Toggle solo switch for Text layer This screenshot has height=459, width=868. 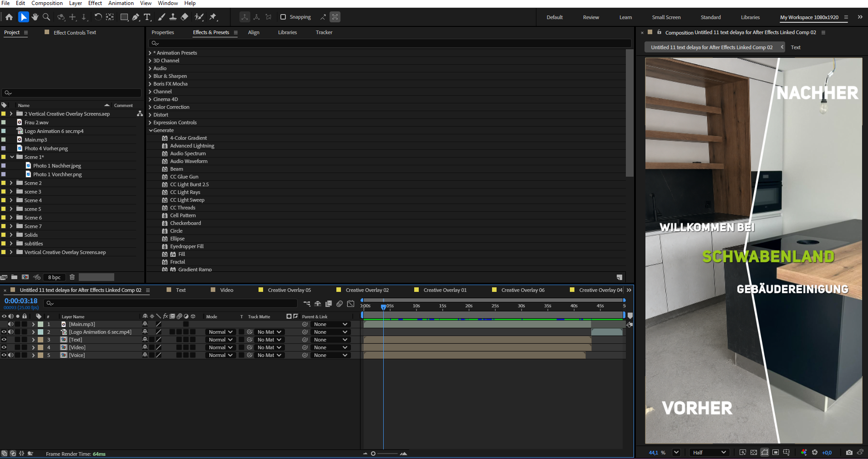17,340
